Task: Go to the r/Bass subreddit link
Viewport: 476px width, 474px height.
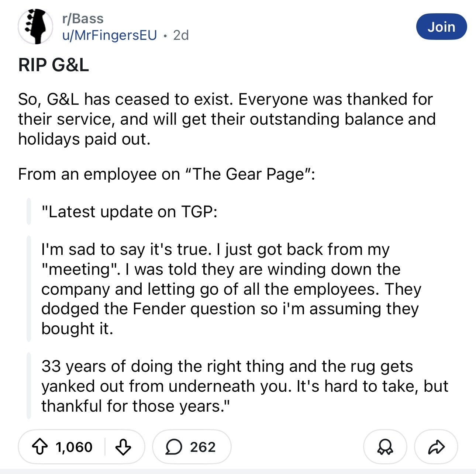Action: [x=83, y=18]
